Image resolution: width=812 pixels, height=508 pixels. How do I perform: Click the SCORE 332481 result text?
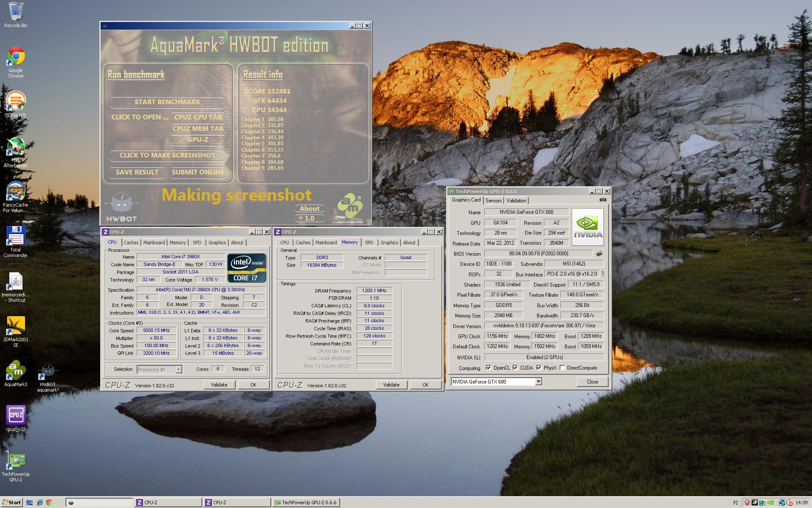pyautogui.click(x=267, y=91)
